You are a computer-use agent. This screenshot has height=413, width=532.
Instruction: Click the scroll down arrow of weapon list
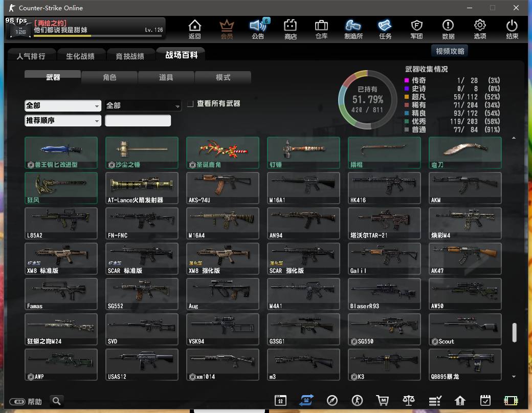[x=514, y=376]
